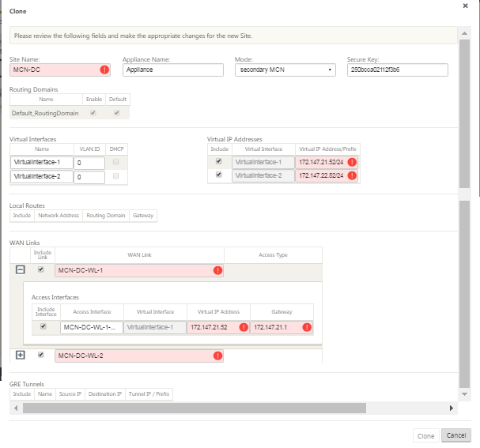Uncheck Include Link for MCN-DC-WL-1
480x448 pixels.
pyautogui.click(x=40, y=269)
